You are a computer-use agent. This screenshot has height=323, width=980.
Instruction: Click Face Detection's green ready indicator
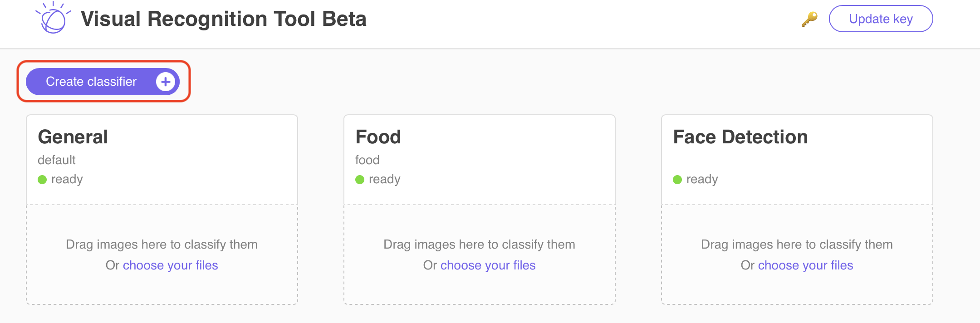[x=677, y=180]
